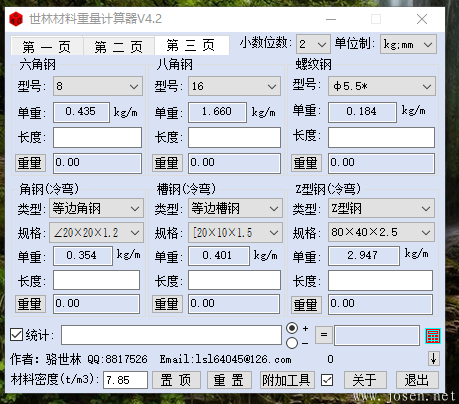Switch to the 第一页 tab

click(x=47, y=46)
